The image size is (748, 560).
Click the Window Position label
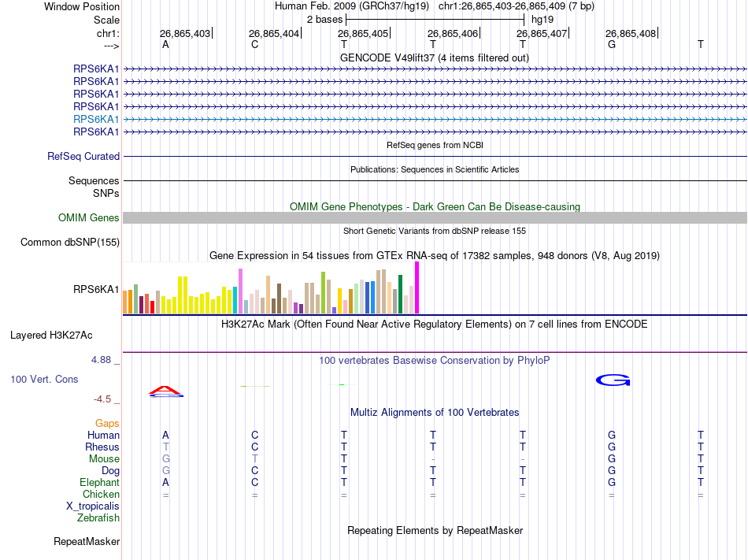(82, 6)
